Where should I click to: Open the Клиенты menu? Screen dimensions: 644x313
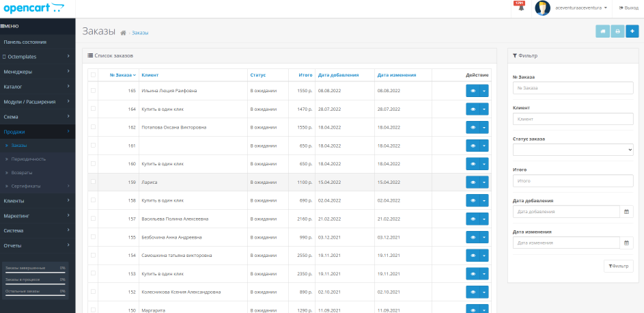(38, 201)
